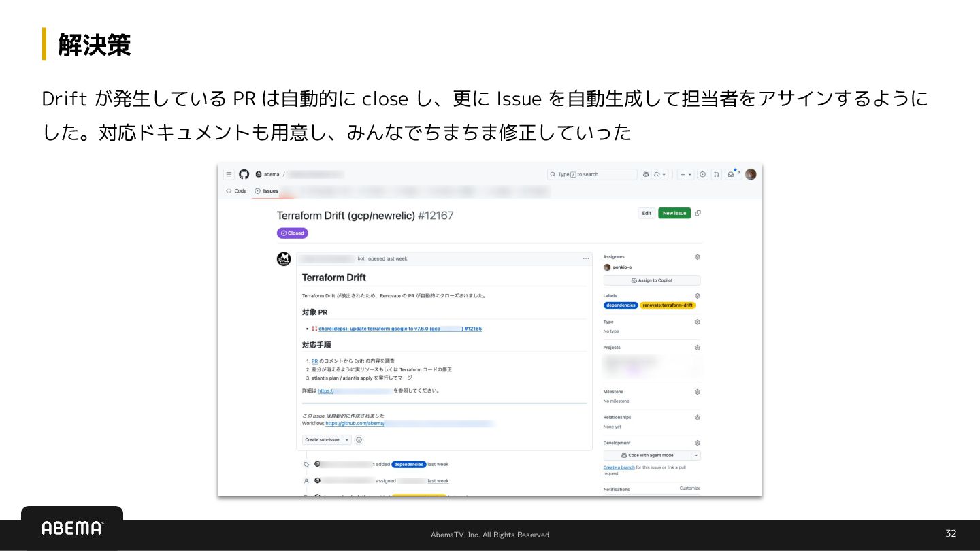Click the yellow renovate:terraform-drift label
The image size is (980, 551).
668,305
